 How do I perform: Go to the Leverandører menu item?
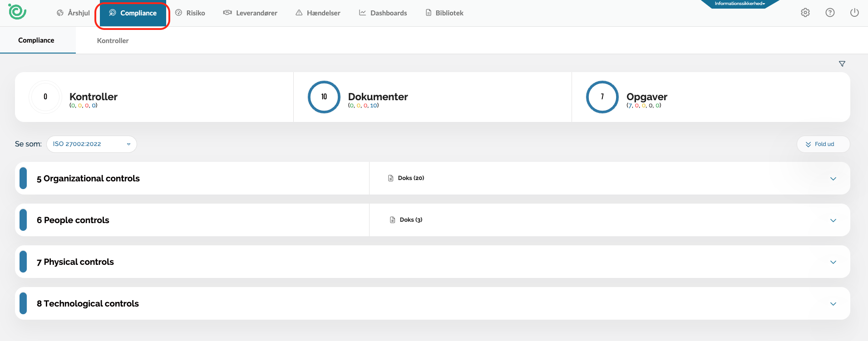tap(250, 13)
